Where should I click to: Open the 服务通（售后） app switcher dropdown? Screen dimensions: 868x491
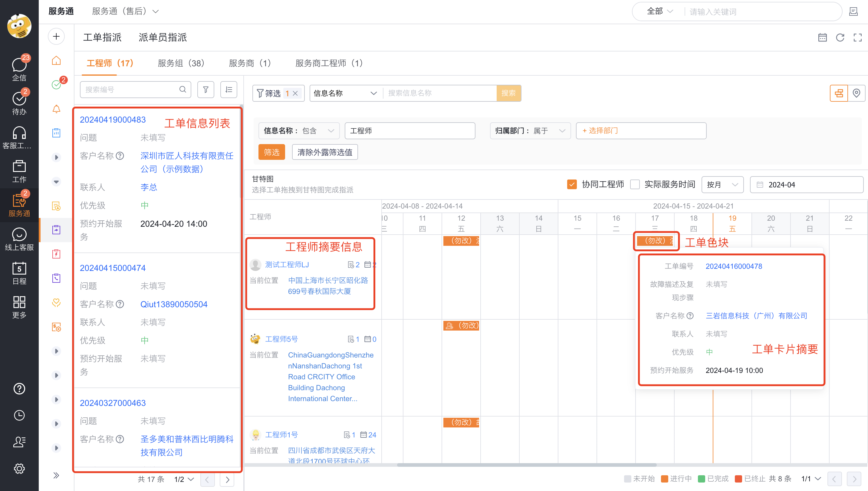125,12
